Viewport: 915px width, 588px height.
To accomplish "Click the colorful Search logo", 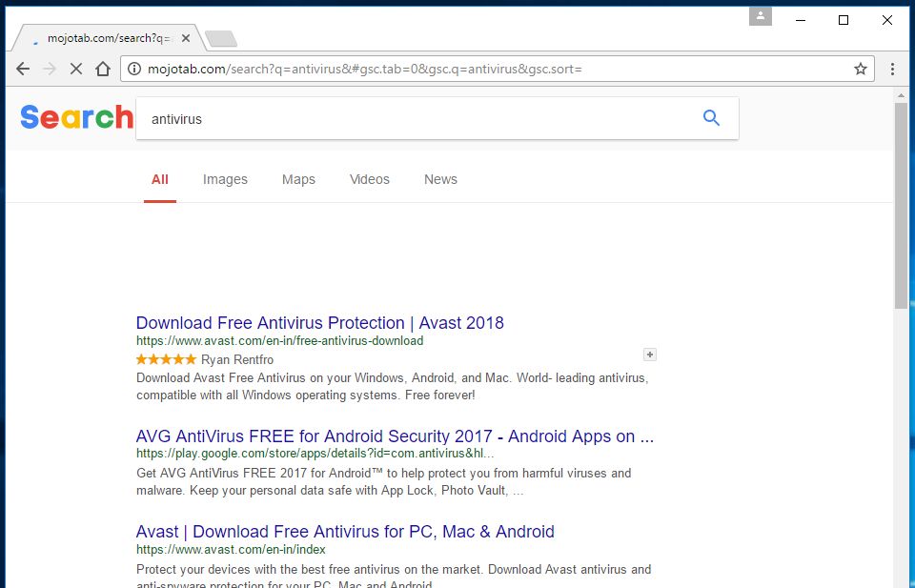I will point(76,117).
